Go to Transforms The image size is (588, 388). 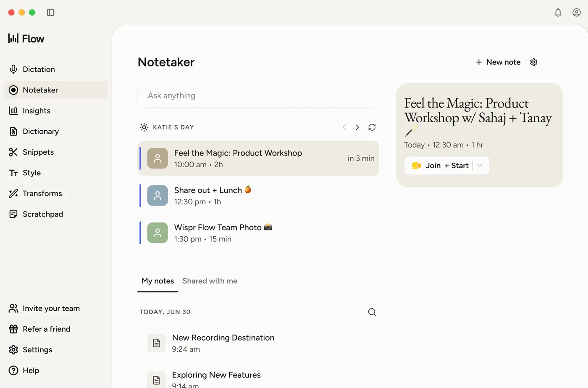tap(56, 193)
